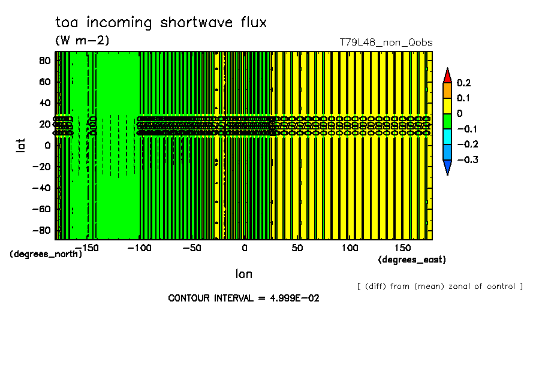
Task: Select the yellow colorbar segment
Action: [447, 105]
